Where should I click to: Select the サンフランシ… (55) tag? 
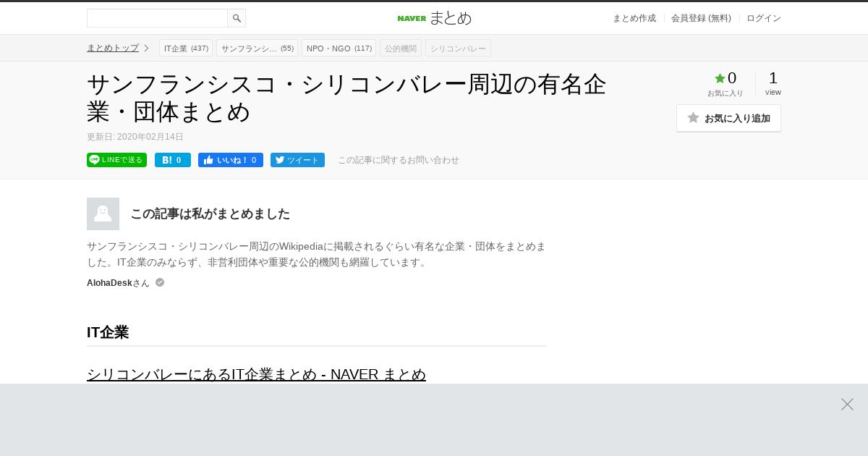tap(257, 48)
